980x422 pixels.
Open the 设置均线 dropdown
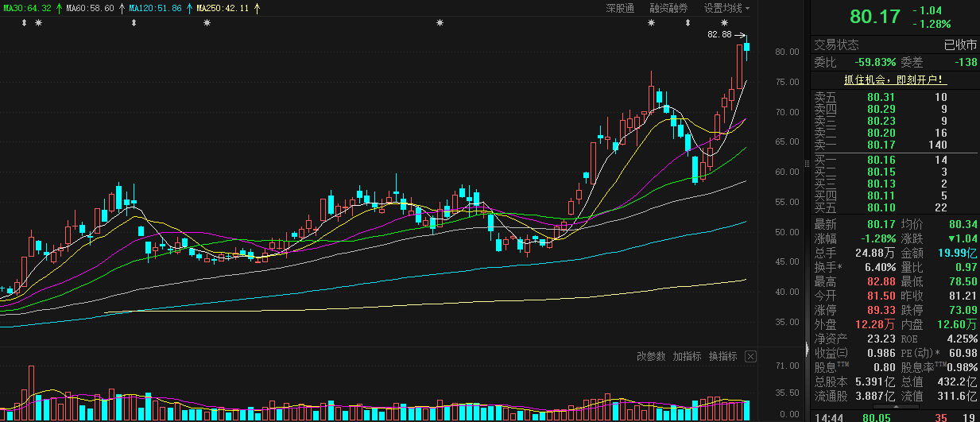pos(726,8)
